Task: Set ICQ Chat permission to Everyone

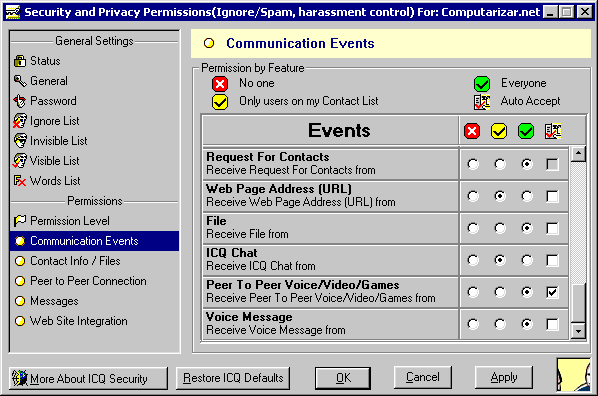Action: [527, 261]
